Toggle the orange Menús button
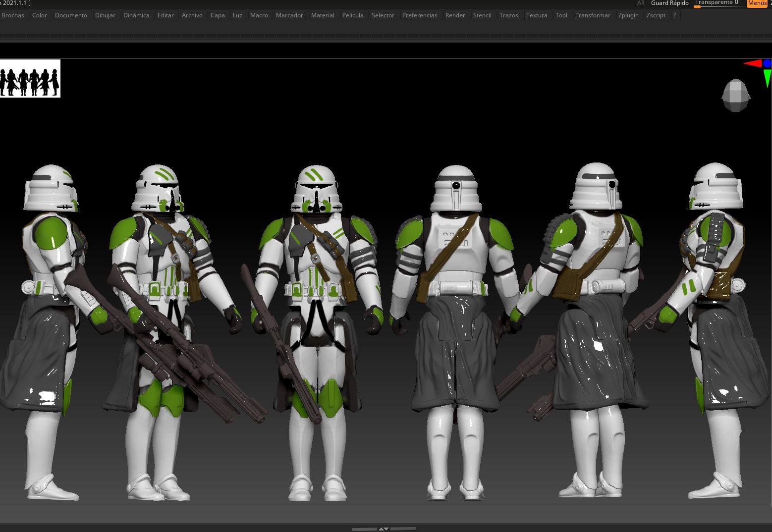772x532 pixels. pos(757,3)
